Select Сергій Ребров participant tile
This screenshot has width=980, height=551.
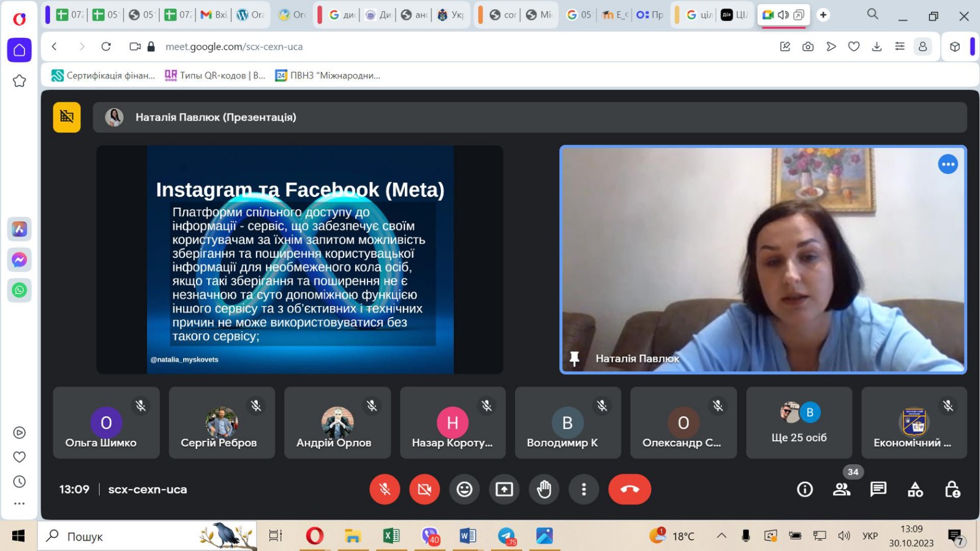(222, 422)
